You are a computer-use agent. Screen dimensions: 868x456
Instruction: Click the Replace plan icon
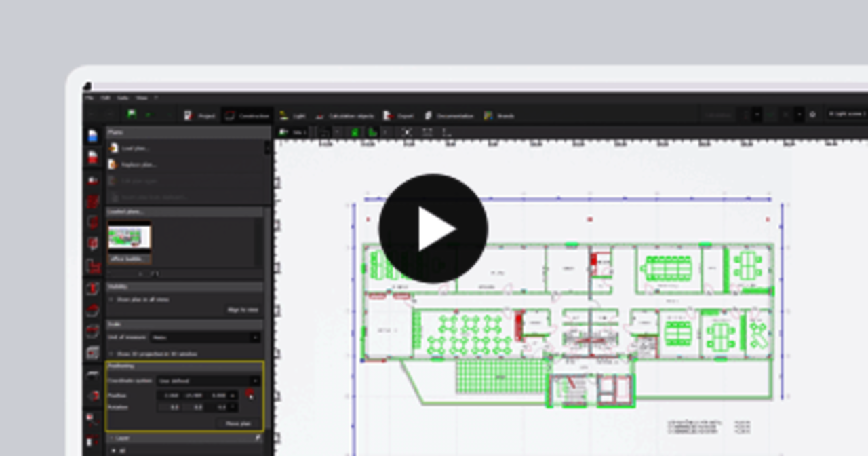click(x=113, y=164)
